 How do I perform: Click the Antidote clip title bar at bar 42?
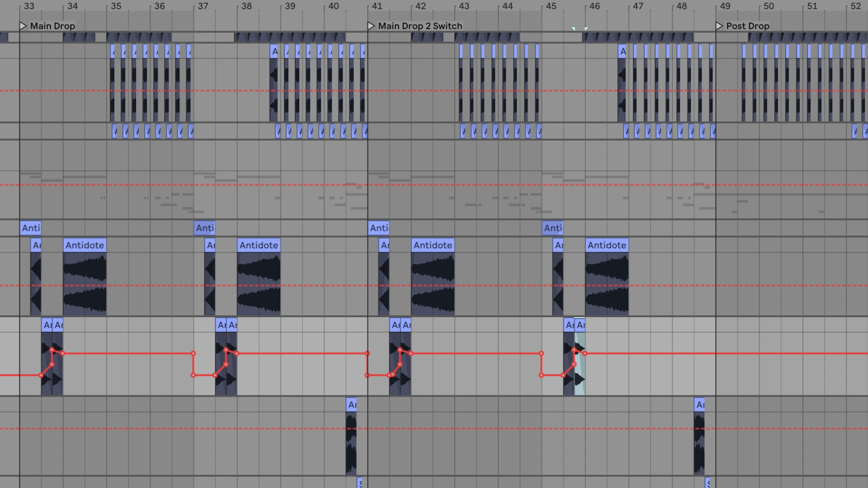(433, 245)
